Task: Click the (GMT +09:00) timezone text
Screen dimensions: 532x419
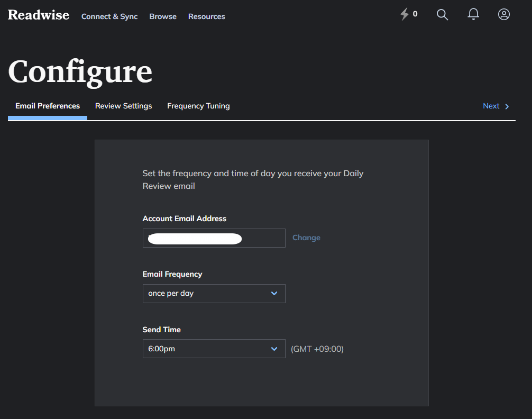Action: click(317, 349)
